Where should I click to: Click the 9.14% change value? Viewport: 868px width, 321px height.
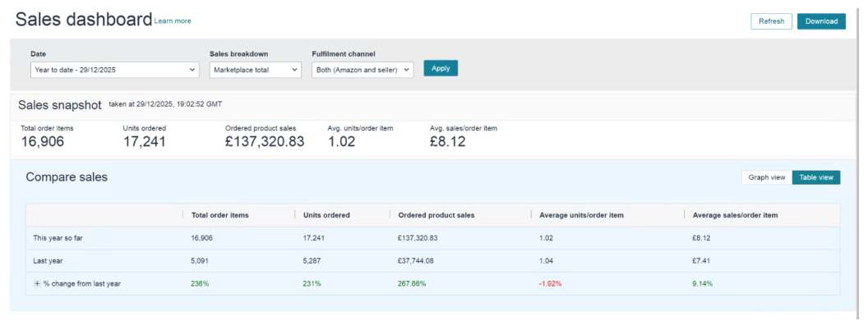tap(703, 283)
